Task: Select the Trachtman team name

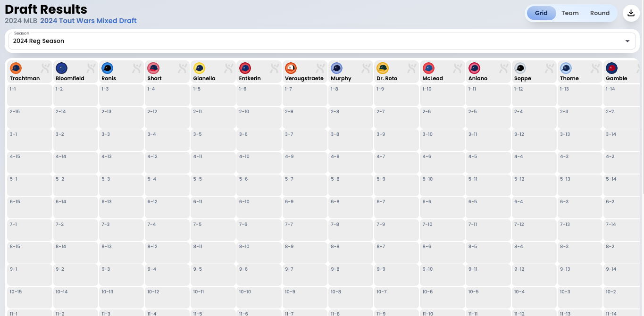Action: coord(25,78)
